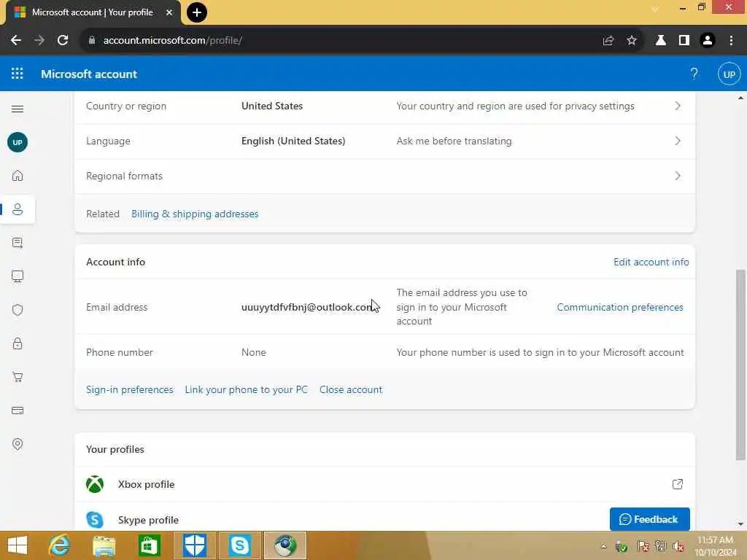Select the Microsoft account Your profile tab

coord(93,12)
